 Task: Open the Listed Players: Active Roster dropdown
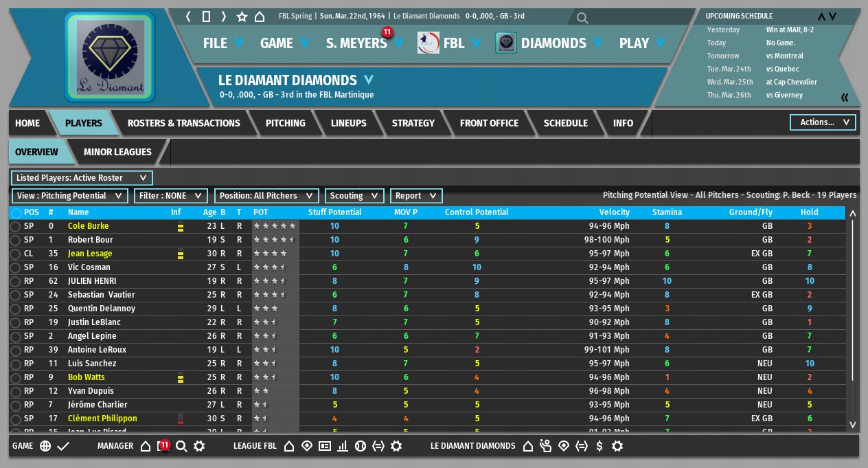click(82, 178)
